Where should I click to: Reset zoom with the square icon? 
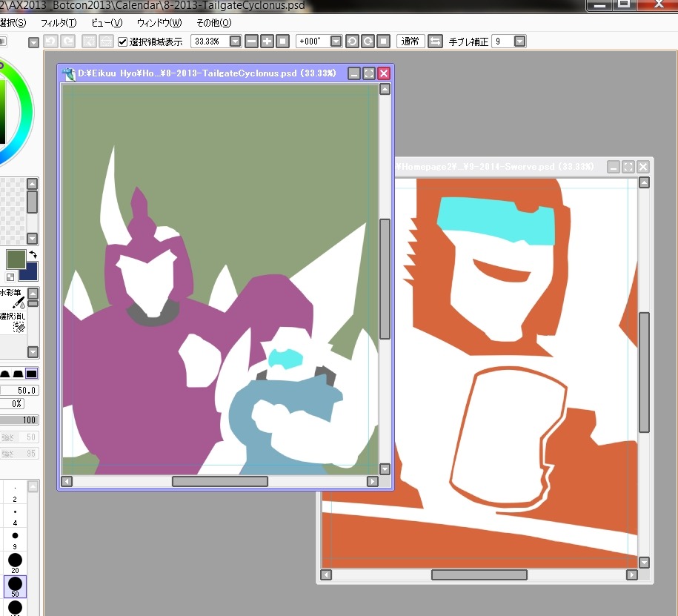tap(282, 42)
